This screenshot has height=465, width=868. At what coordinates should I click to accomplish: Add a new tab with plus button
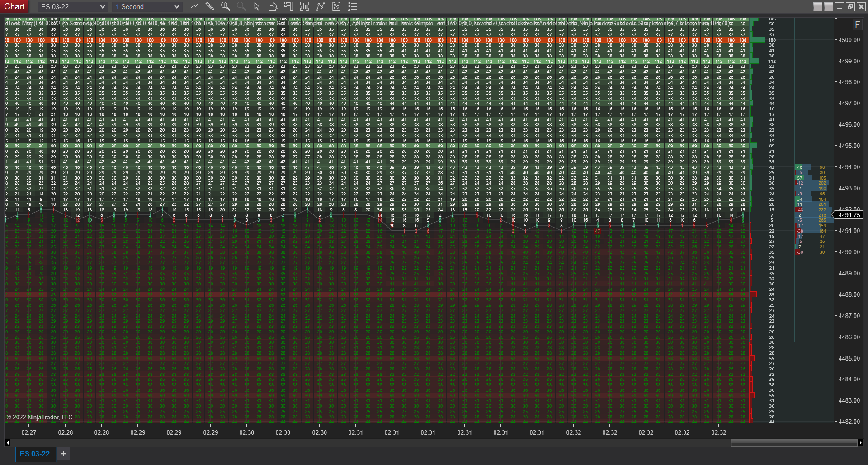pos(64,454)
